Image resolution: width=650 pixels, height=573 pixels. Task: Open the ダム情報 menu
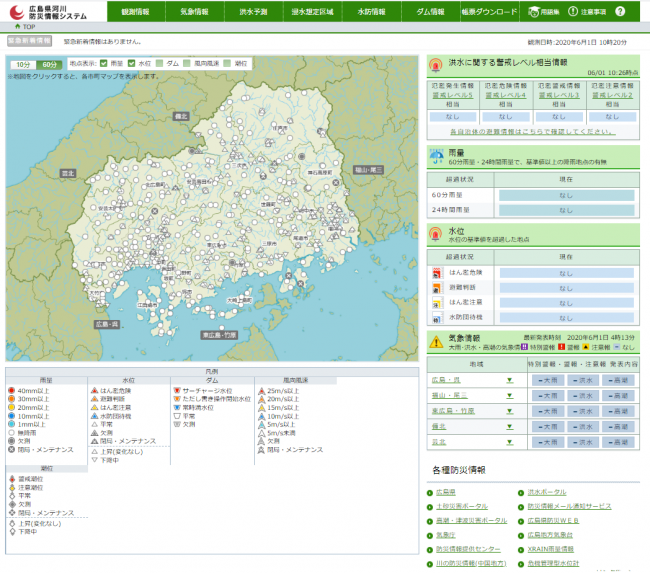[430, 12]
